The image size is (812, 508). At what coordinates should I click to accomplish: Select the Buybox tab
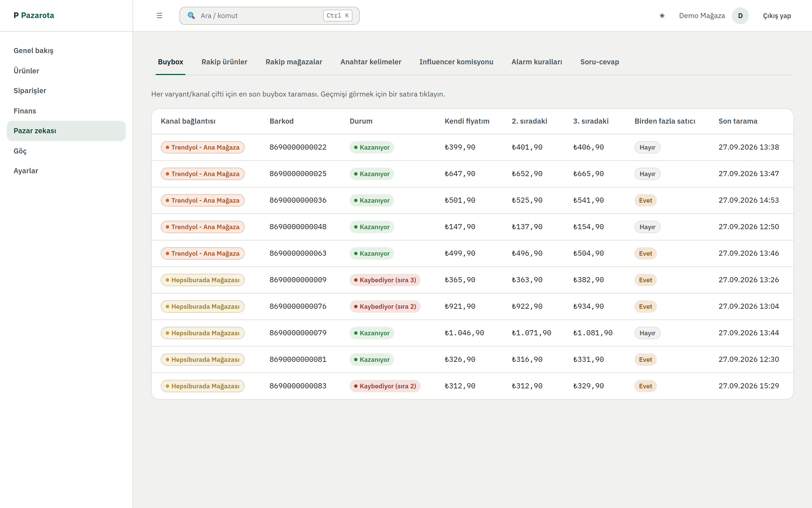tap(171, 62)
